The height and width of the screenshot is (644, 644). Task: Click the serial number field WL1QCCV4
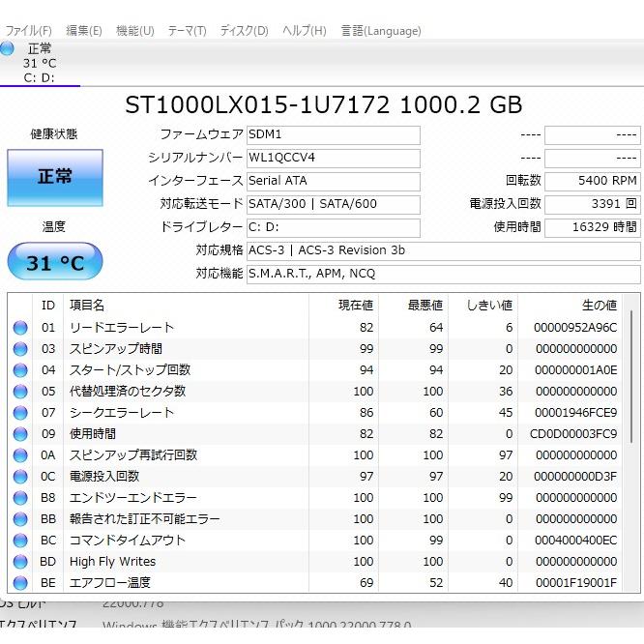point(333,159)
